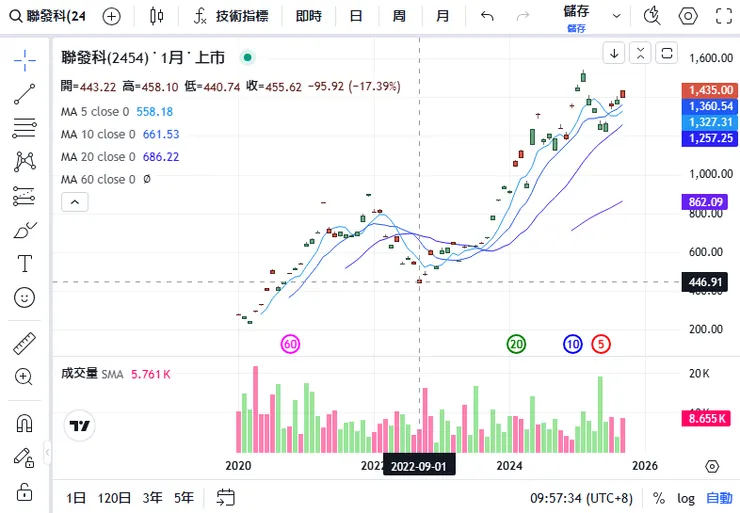Click the MA 20 close indicator label
740x513 pixels.
98,157
